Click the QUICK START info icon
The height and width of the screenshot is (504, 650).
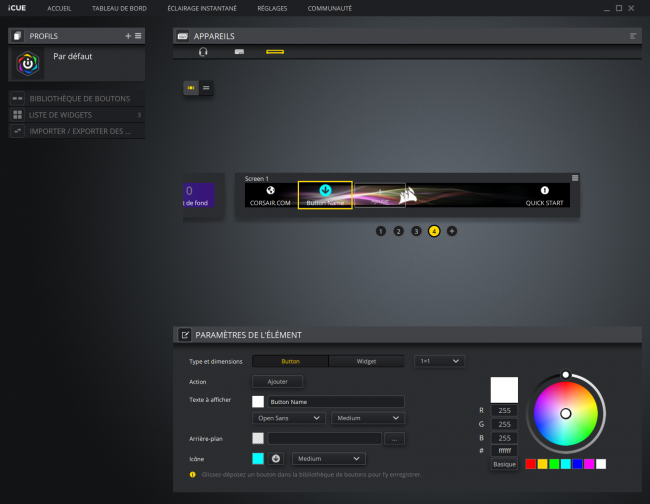coord(545,190)
